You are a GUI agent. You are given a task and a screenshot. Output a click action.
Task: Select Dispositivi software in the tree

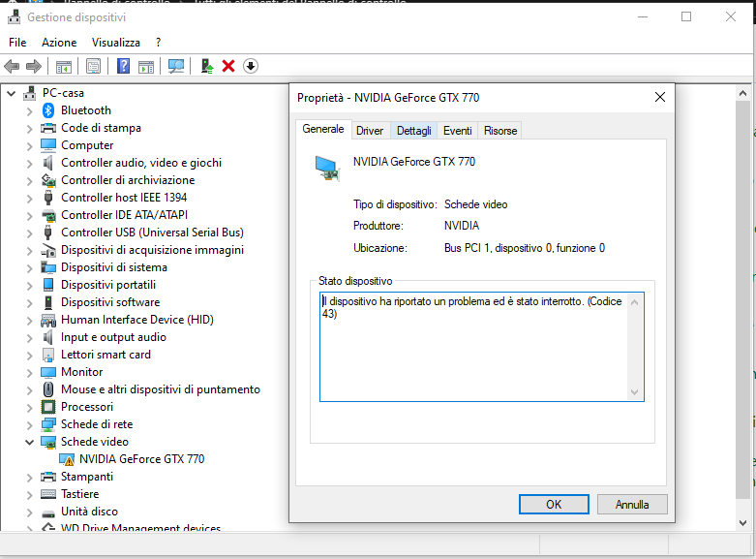point(110,302)
